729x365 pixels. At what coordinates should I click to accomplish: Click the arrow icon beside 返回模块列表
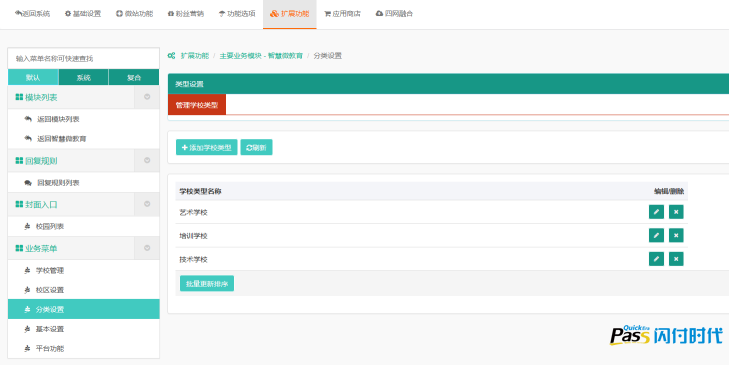pos(28,119)
